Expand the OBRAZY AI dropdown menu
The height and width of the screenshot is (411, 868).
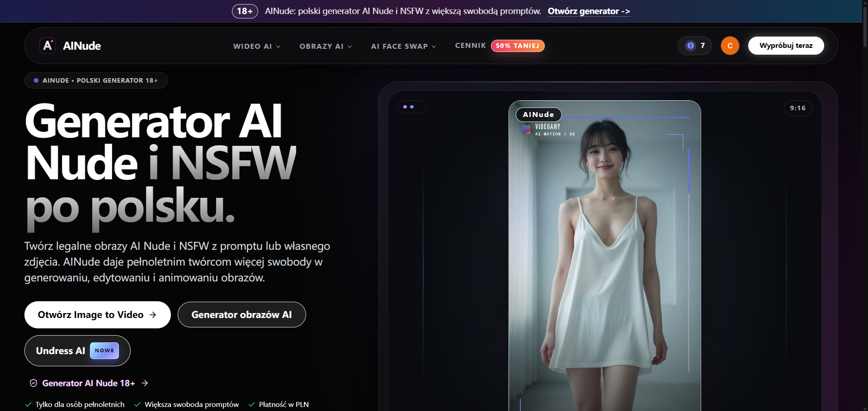coord(325,46)
